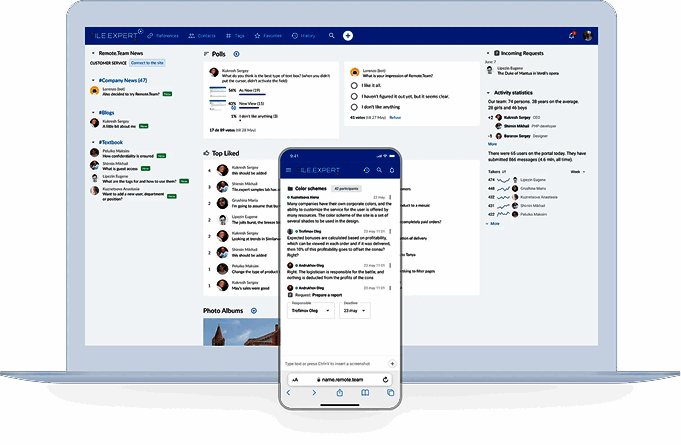Collapse the Remote.Team News section
This screenshot has width=681, height=445.
[x=93, y=53]
